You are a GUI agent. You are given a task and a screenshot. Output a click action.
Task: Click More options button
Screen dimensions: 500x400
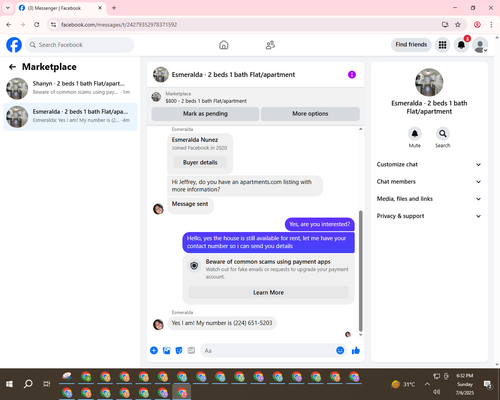pyautogui.click(x=310, y=114)
